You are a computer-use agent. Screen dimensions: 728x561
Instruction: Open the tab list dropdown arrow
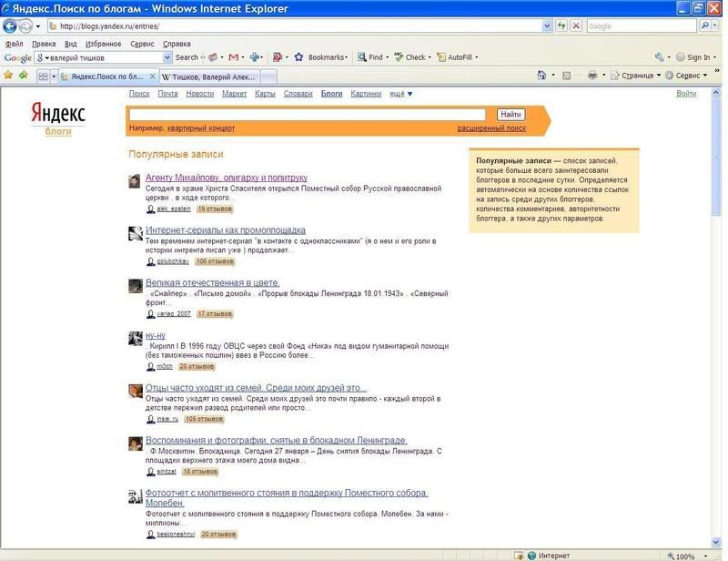54,76
